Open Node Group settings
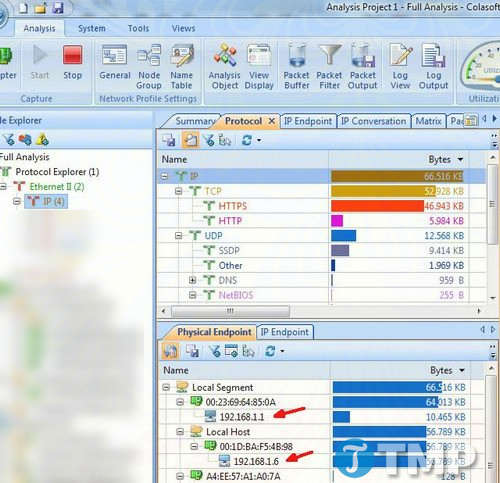The height and width of the screenshot is (483, 500). pos(149,67)
